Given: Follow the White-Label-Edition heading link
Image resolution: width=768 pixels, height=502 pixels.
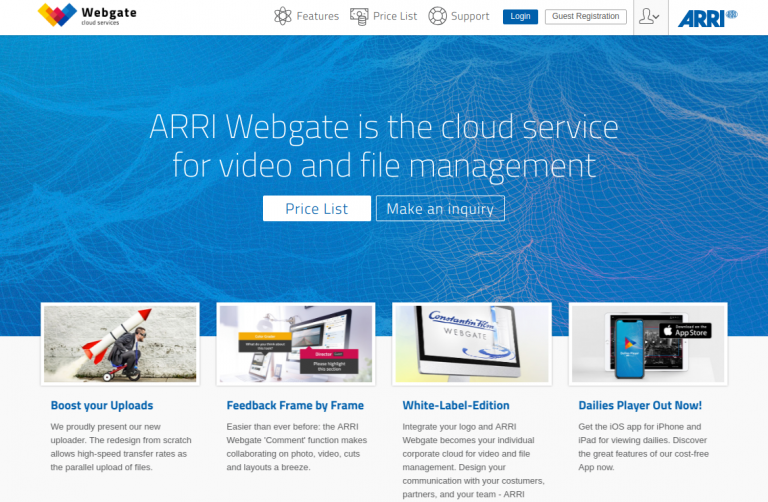Looking at the screenshot, I should coord(455,405).
